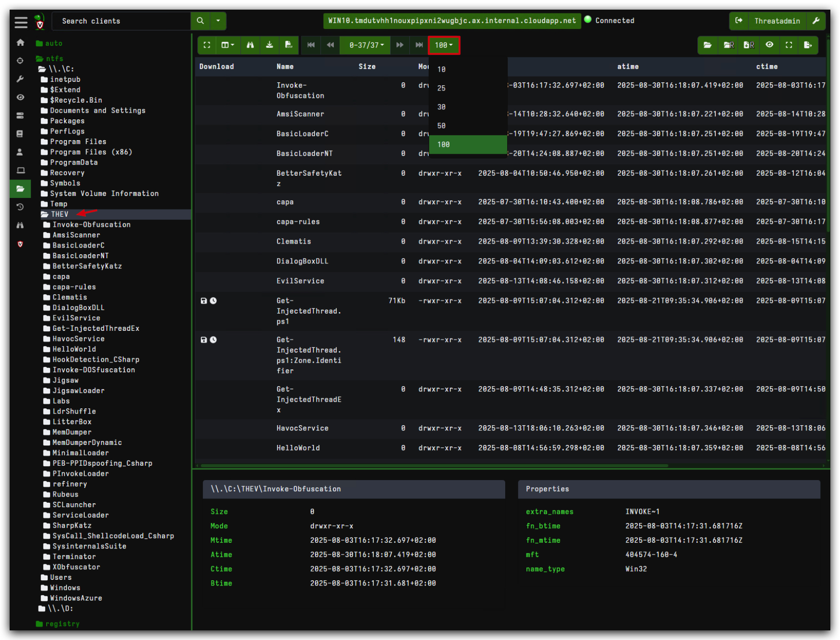Open the search clients dropdown arrow
Viewport: 840px width, 640px height.
click(x=218, y=21)
